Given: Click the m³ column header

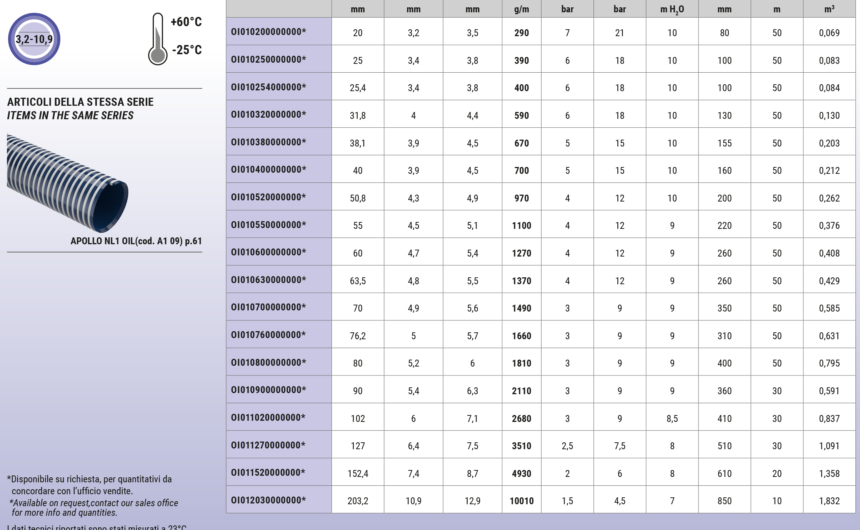Looking at the screenshot, I should (829, 9).
